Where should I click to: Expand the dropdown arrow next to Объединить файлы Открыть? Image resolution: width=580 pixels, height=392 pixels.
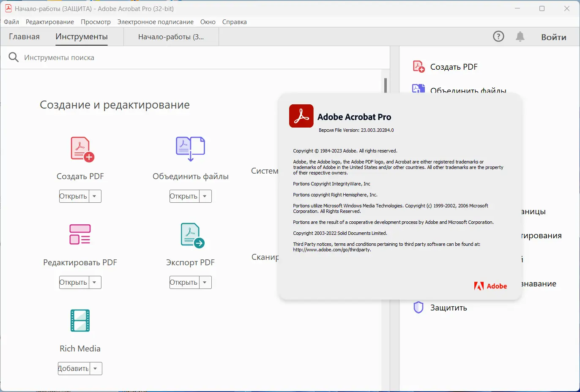coord(205,196)
